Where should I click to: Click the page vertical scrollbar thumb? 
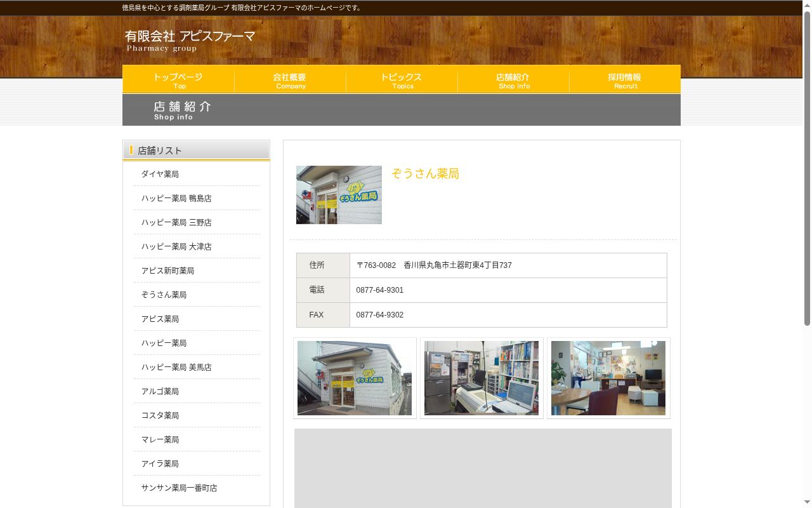coord(807,168)
